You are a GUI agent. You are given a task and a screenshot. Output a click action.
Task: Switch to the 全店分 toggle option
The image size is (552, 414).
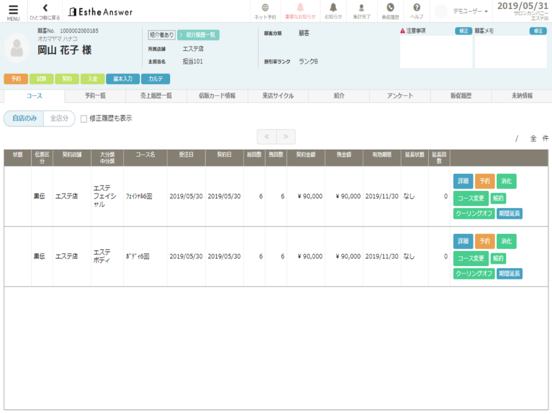[x=59, y=118]
